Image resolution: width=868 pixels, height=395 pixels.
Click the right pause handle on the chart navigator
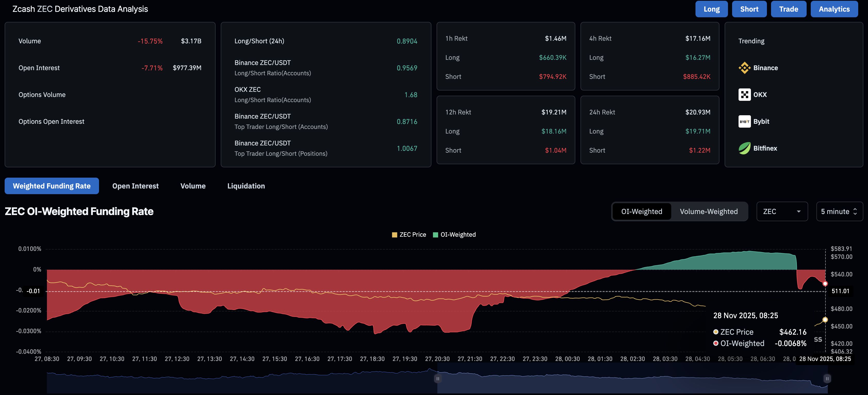827,378
